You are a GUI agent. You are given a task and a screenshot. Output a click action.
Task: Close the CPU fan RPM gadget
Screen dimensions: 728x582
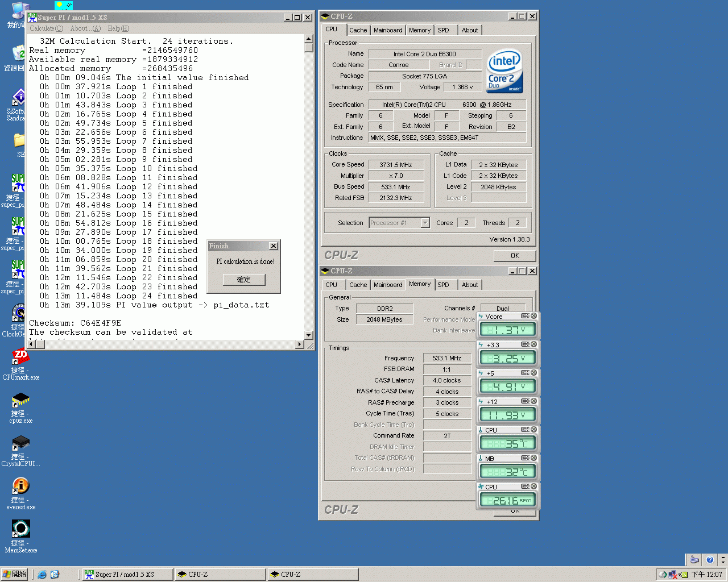click(x=533, y=487)
